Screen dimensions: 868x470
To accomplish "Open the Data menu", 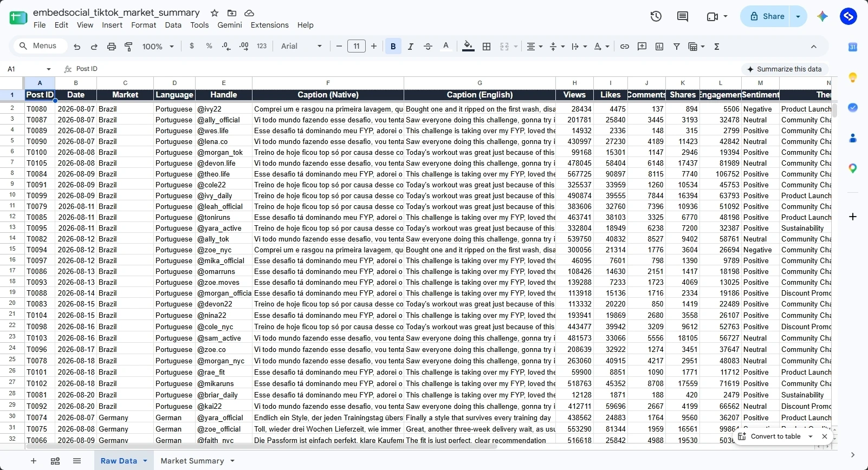I will pyautogui.click(x=173, y=25).
